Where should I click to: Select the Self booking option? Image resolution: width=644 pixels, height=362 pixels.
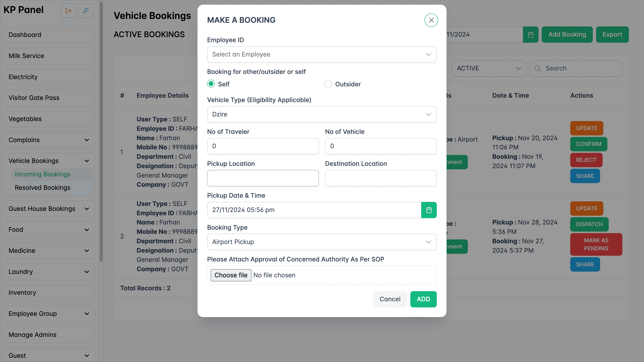pyautogui.click(x=211, y=84)
